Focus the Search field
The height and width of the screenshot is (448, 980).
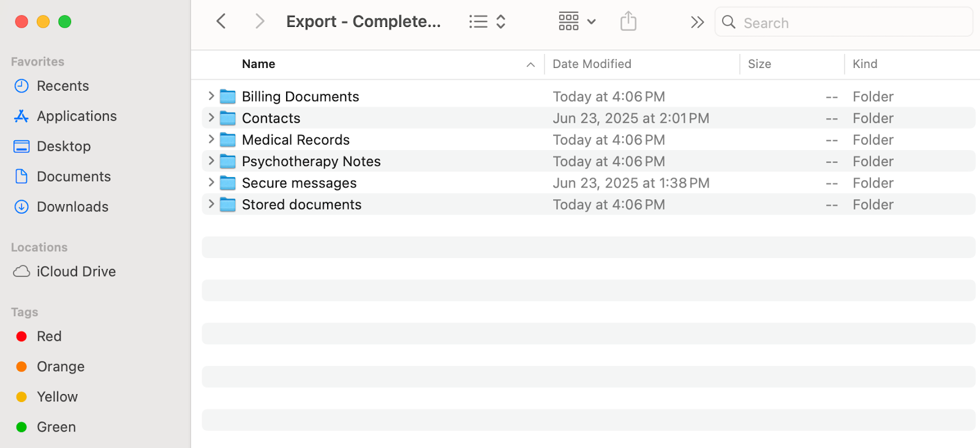tap(843, 22)
